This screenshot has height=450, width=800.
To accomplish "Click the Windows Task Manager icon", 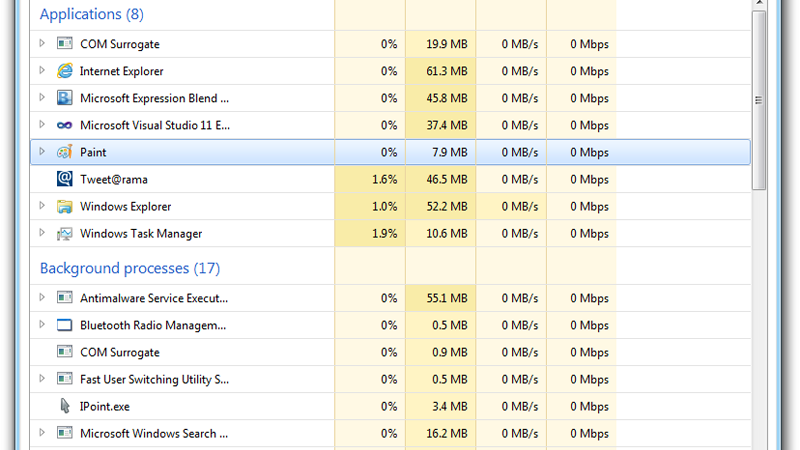I will 65,233.
